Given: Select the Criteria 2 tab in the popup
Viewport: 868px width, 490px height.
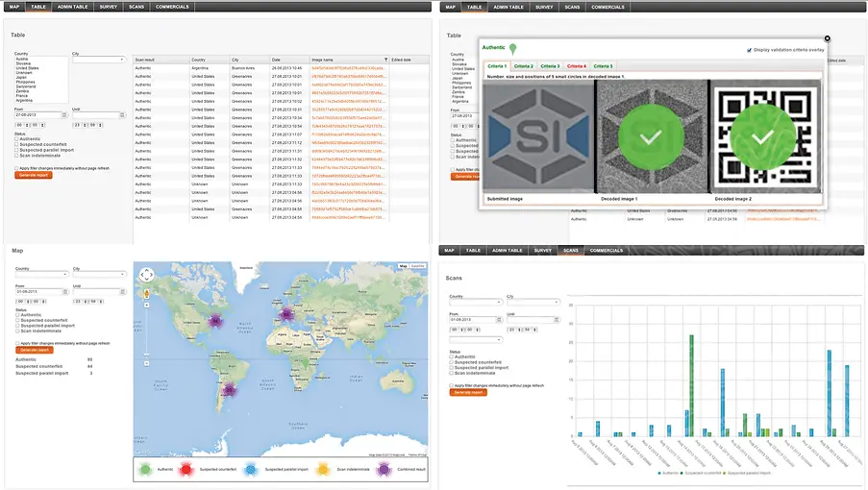Looking at the screenshot, I should point(523,65).
